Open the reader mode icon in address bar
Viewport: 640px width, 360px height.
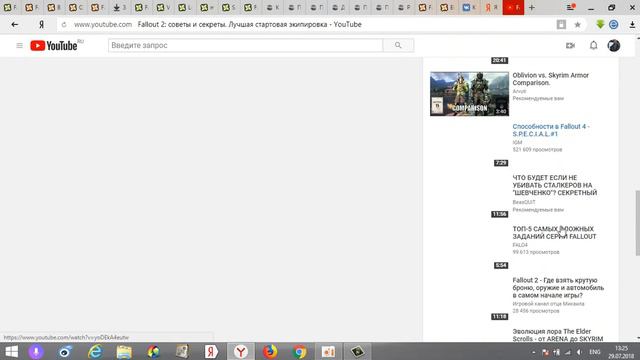561,24
